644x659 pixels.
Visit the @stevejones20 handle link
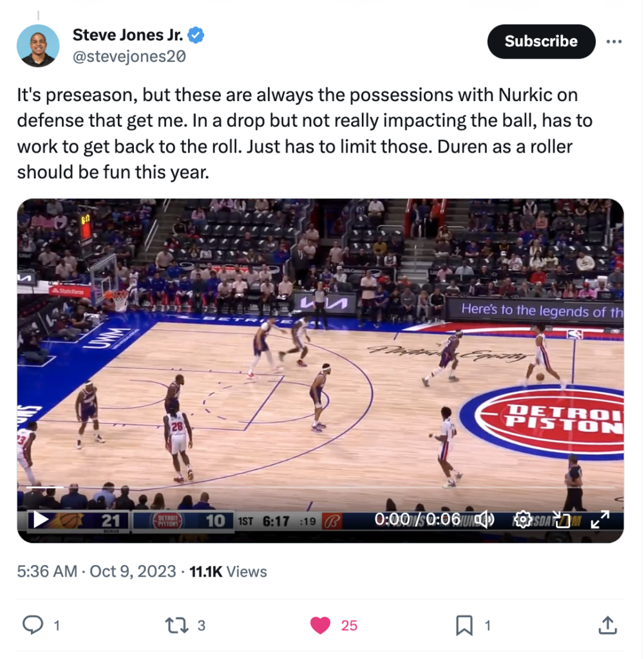(x=129, y=57)
